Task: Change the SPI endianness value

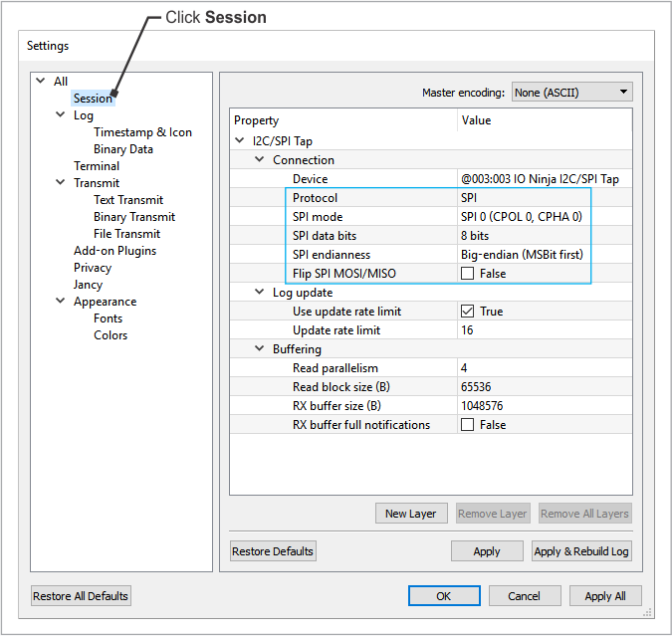Action: (x=545, y=255)
